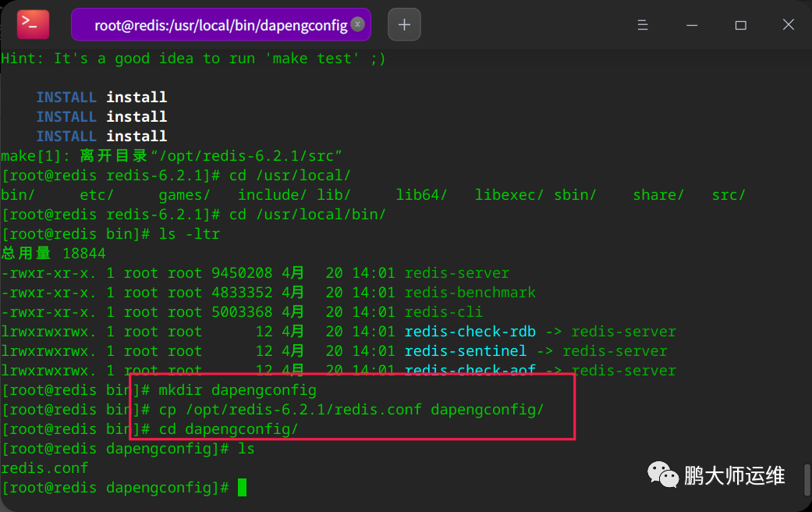Viewport: 812px width, 512px height.
Task: Click the 'redis-check-rdb' symlink name
Action: 470,332
